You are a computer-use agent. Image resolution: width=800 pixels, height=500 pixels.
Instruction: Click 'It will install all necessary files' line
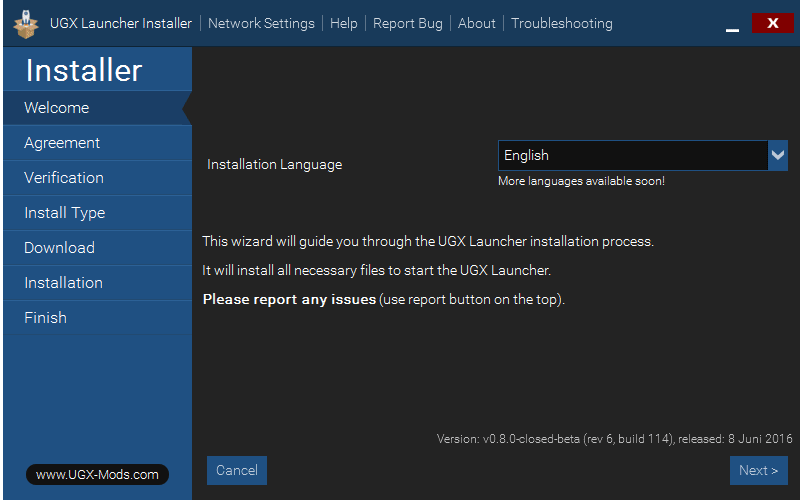377,270
